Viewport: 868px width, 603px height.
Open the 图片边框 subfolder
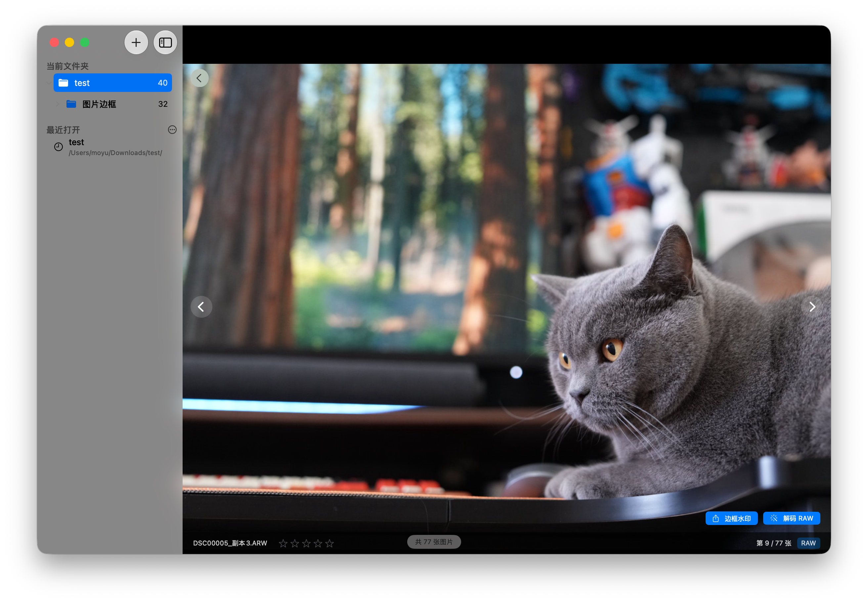[x=113, y=104]
